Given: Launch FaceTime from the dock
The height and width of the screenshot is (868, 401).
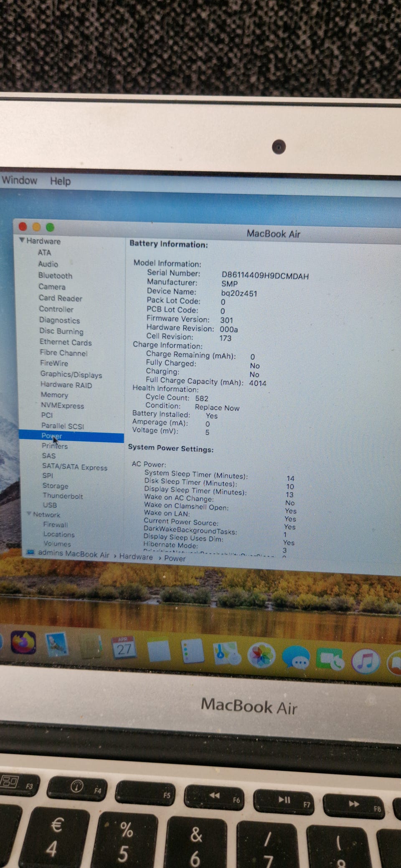Looking at the screenshot, I should [x=330, y=660].
